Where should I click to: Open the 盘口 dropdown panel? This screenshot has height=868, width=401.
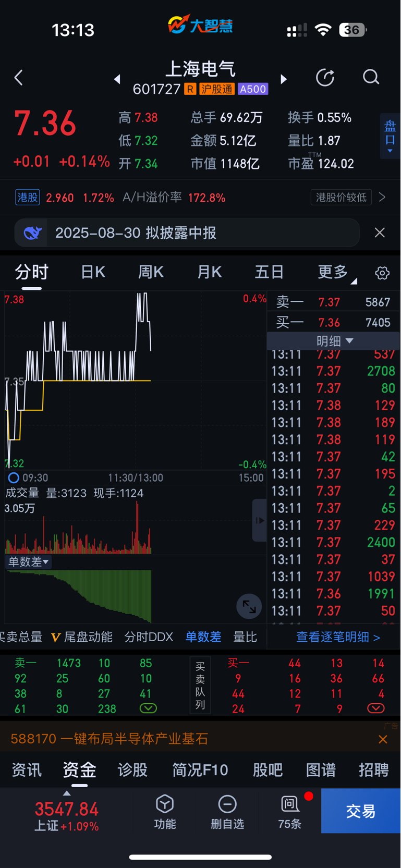[x=390, y=136]
